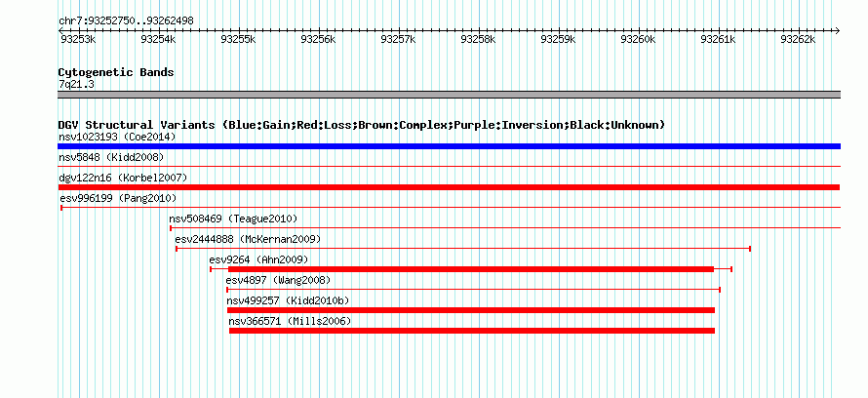This screenshot has width=868, height=398.
Task: Select the esv9264 thick red bar
Action: 471,269
